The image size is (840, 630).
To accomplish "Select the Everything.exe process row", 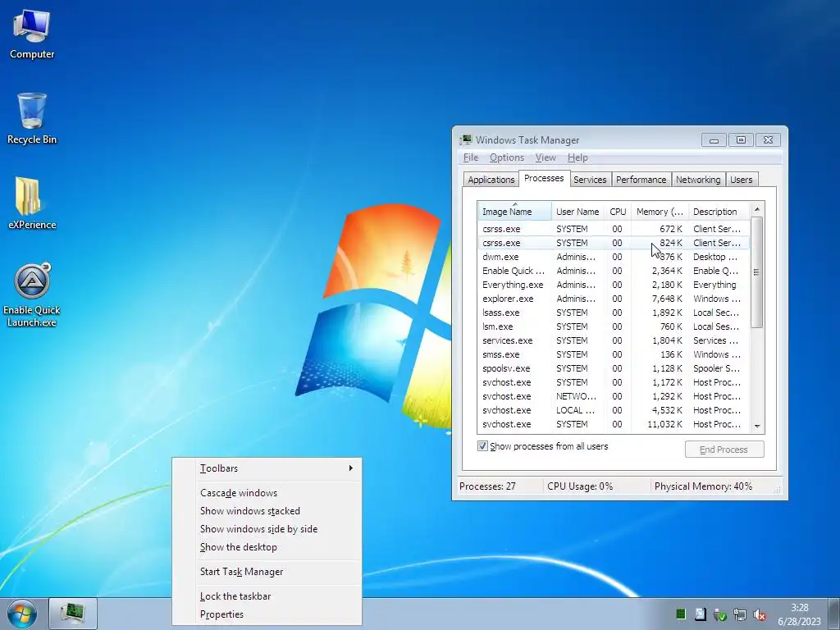I will 614,285.
